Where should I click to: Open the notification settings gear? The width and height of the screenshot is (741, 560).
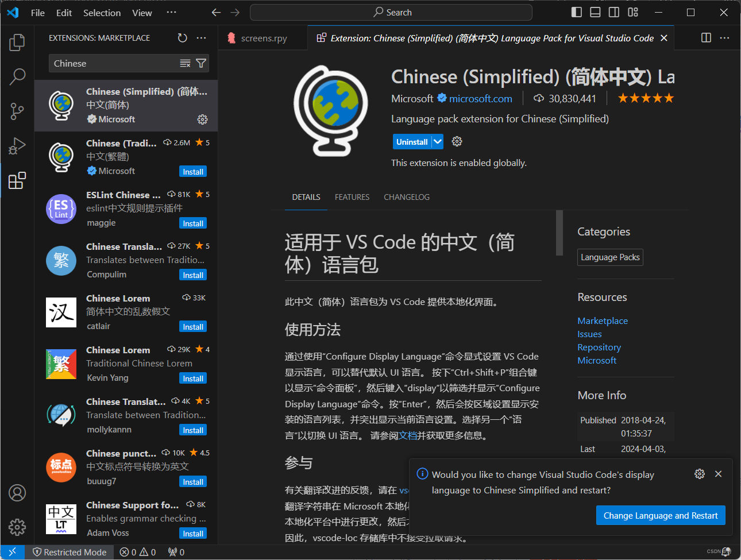[x=699, y=474]
